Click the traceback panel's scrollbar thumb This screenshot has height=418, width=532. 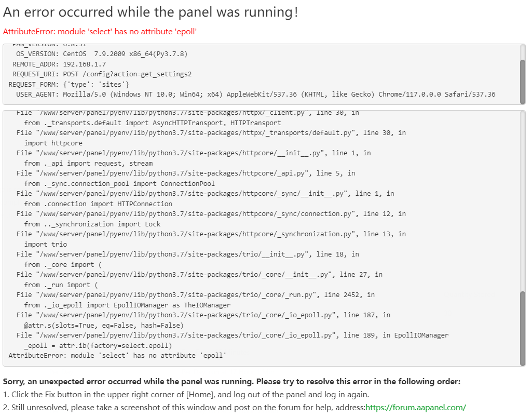[x=522, y=327]
